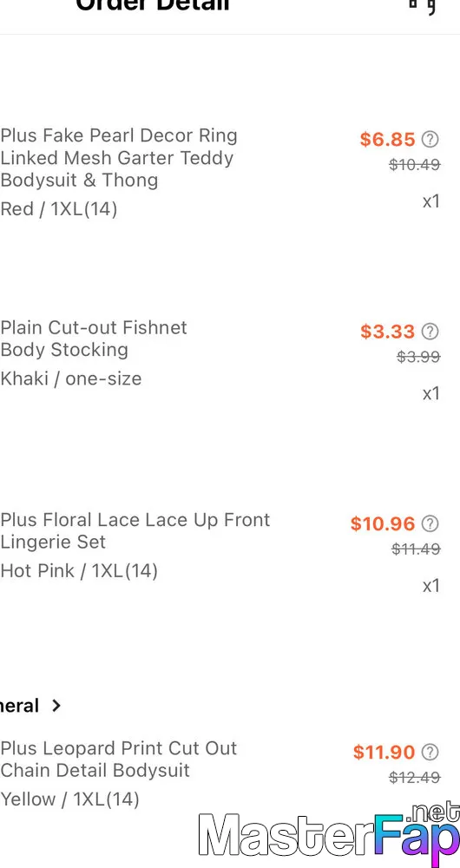Screen dimensions: 460x868
Task: Select the Hot Pink / 1XL(14) variant label
Action: [x=79, y=571]
